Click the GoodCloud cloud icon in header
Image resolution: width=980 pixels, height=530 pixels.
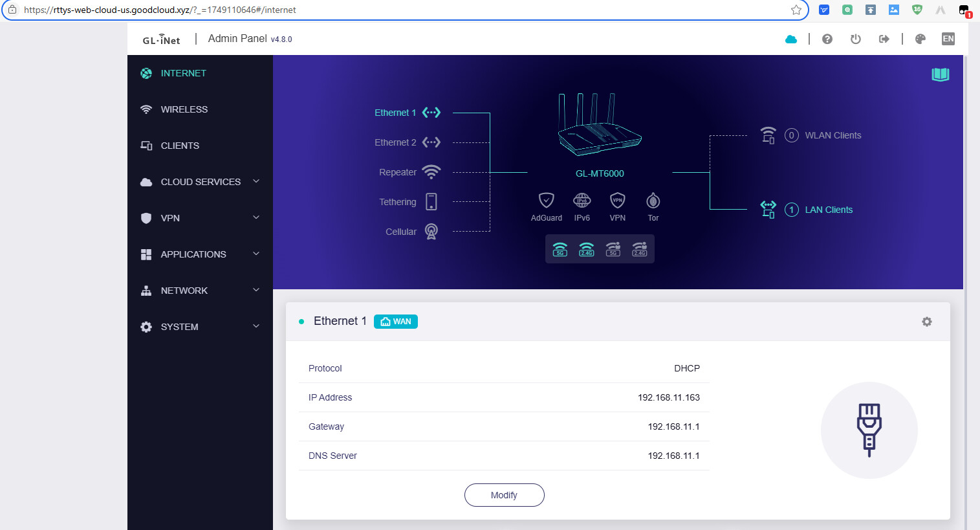(x=790, y=39)
